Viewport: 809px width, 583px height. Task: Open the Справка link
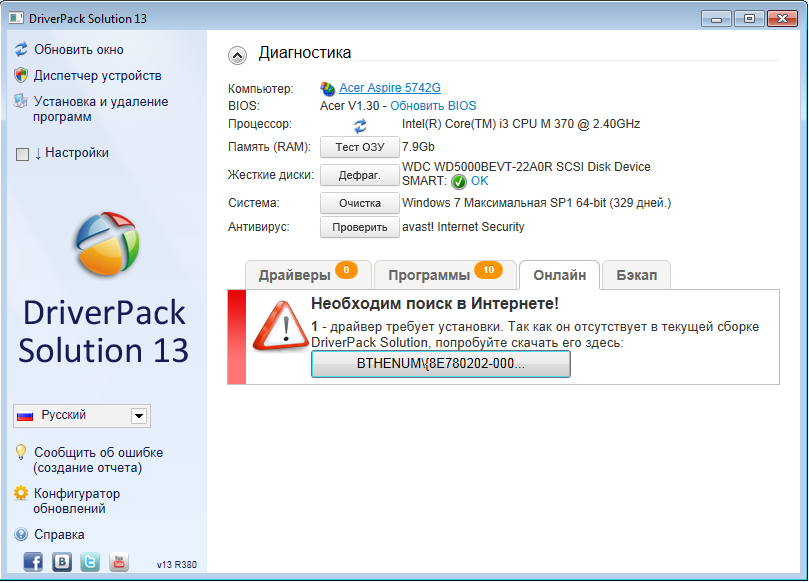(59, 535)
